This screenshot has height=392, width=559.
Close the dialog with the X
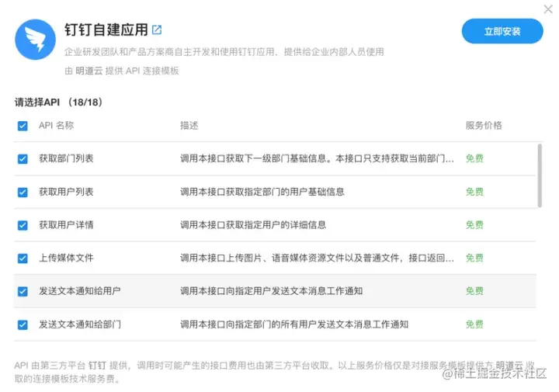[x=548, y=9]
